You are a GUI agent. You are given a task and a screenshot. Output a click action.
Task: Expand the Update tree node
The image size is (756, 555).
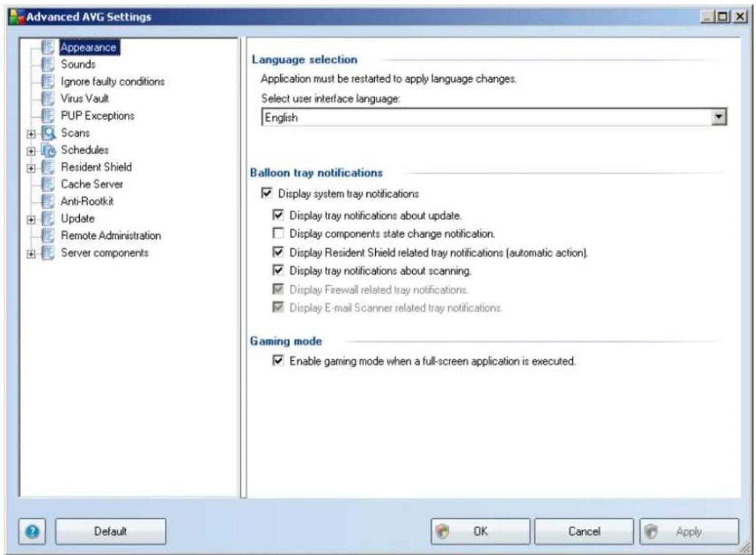coord(31,219)
